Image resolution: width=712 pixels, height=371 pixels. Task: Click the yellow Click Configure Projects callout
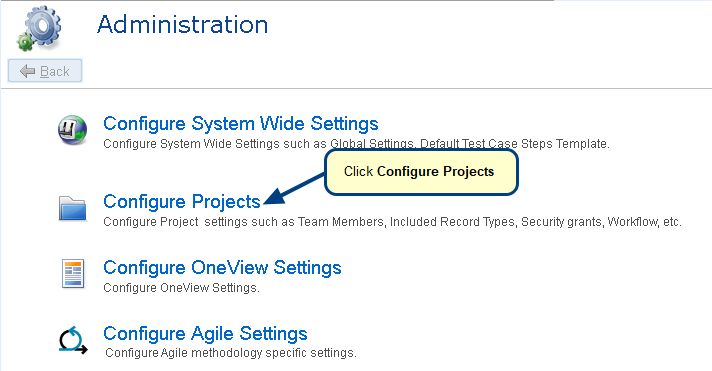point(421,172)
